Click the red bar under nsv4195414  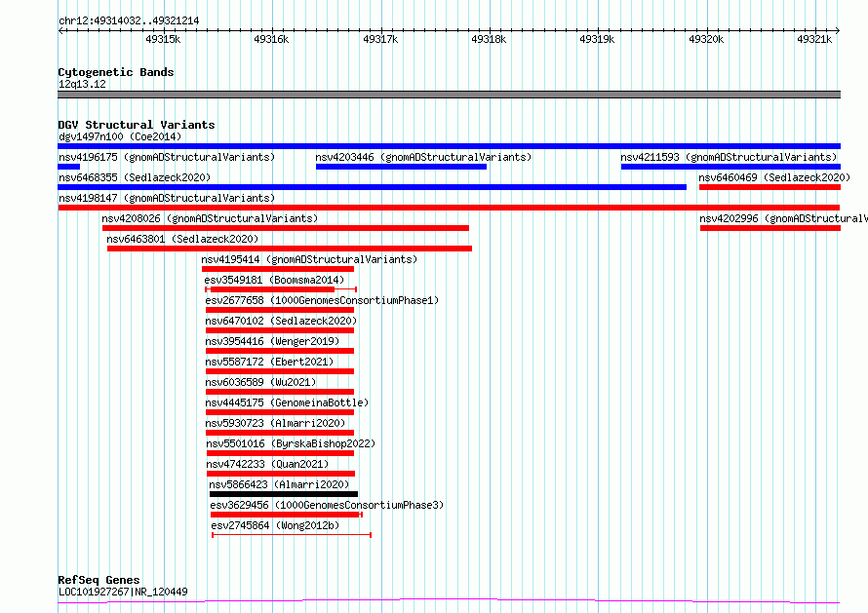tap(278, 269)
